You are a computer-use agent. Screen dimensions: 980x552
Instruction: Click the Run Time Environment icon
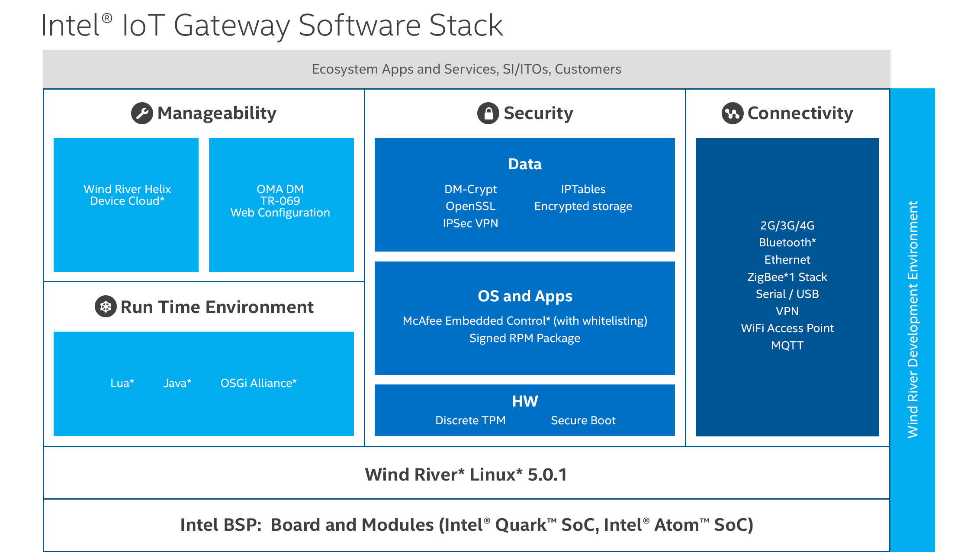point(106,307)
